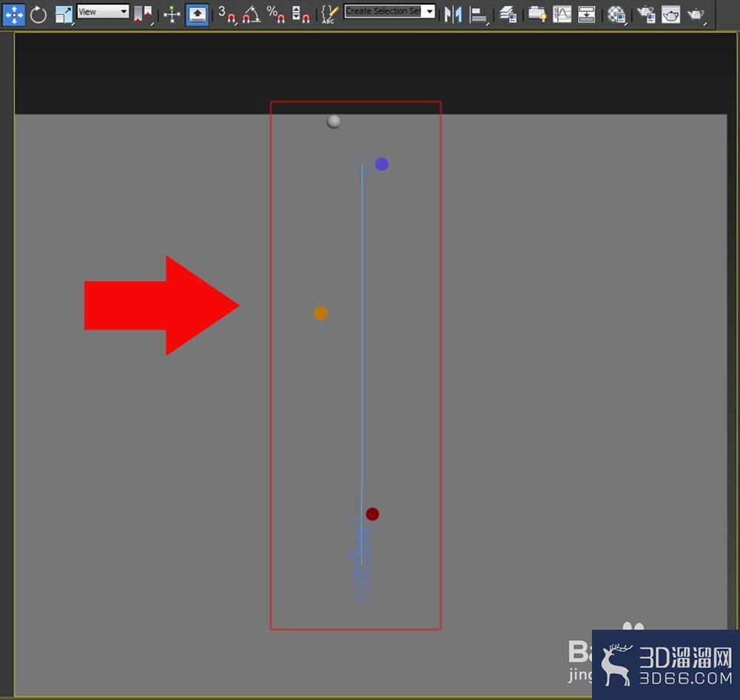Viewport: 740px width, 700px height.
Task: Select the purple sphere near the camera target
Action: (382, 164)
